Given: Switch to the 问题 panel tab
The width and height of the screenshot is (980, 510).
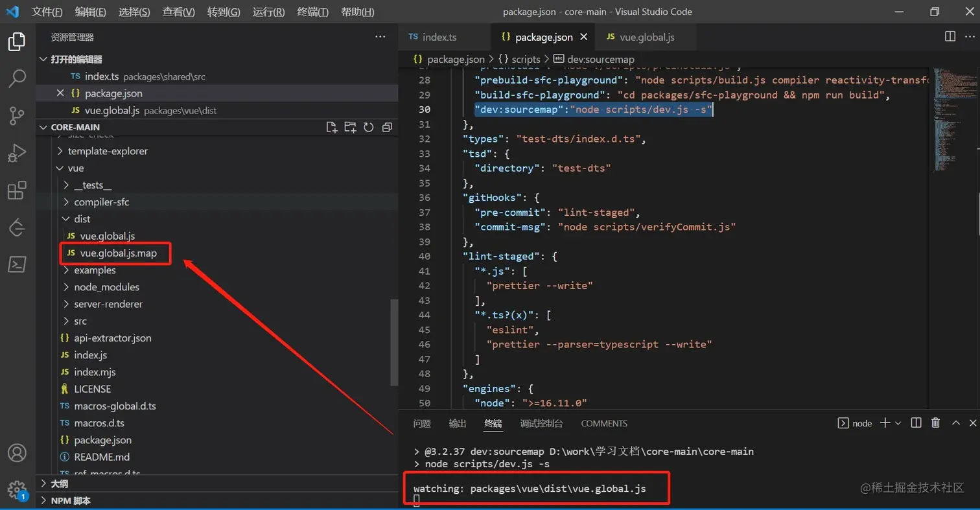Looking at the screenshot, I should 422,423.
